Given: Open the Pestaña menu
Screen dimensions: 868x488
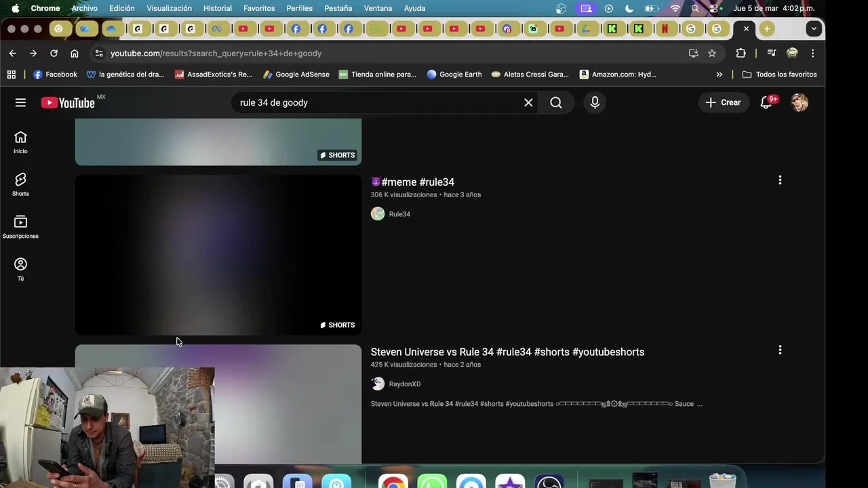Looking at the screenshot, I should point(338,8).
